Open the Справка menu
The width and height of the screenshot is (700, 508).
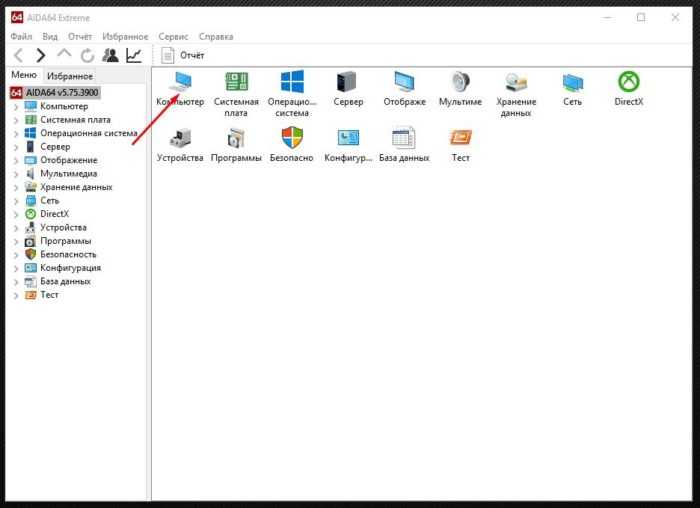(x=216, y=37)
